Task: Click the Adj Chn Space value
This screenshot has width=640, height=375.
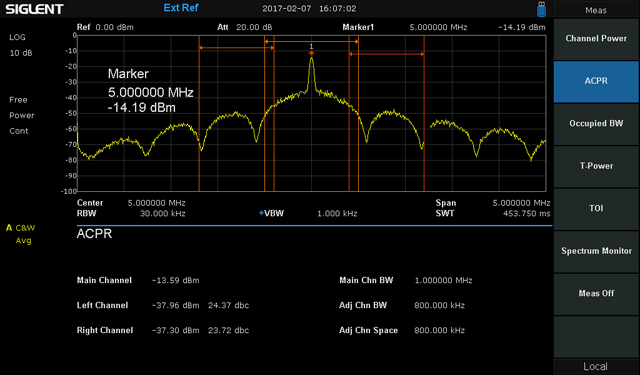Action: point(440,330)
